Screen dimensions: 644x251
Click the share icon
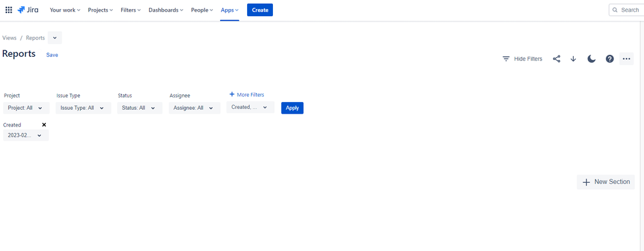coord(556,59)
